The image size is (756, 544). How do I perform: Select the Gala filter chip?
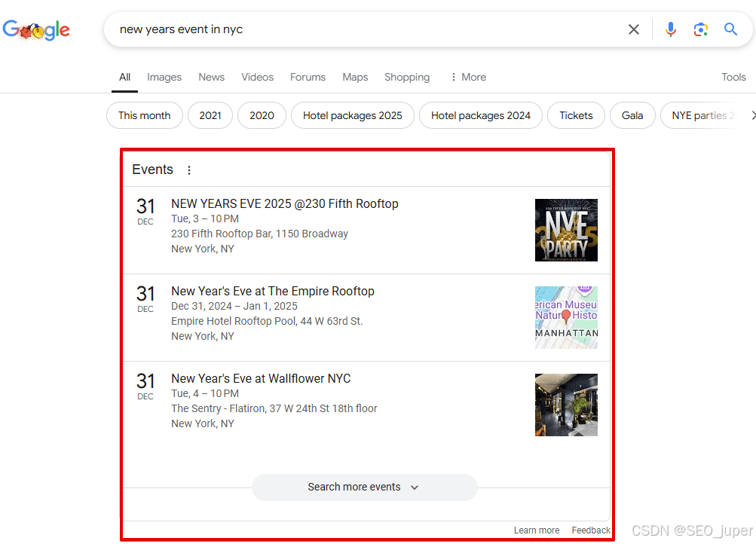[x=632, y=115]
